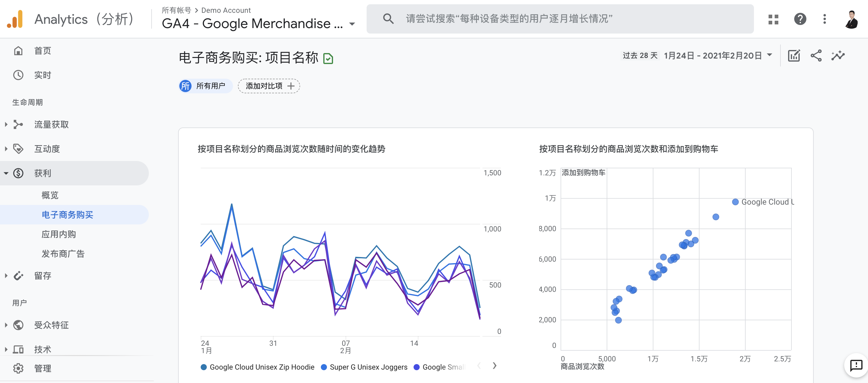The height and width of the screenshot is (383, 868).
Task: Click the Demo Account breadcrumb link
Action: [x=226, y=10]
